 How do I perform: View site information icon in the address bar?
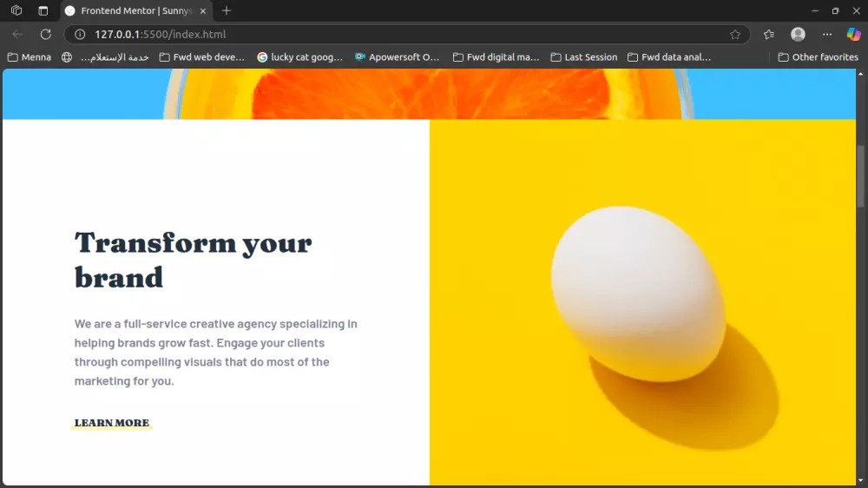80,35
